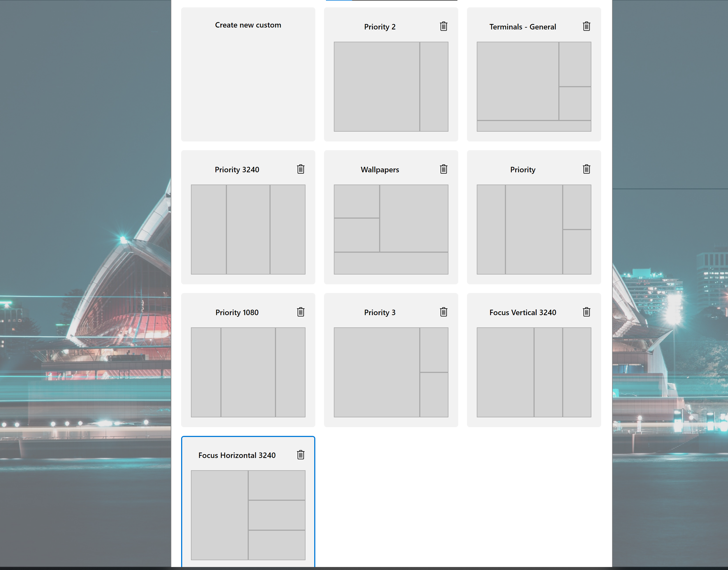728x570 pixels.
Task: Select the Priority 1080 layout preview
Action: point(248,372)
